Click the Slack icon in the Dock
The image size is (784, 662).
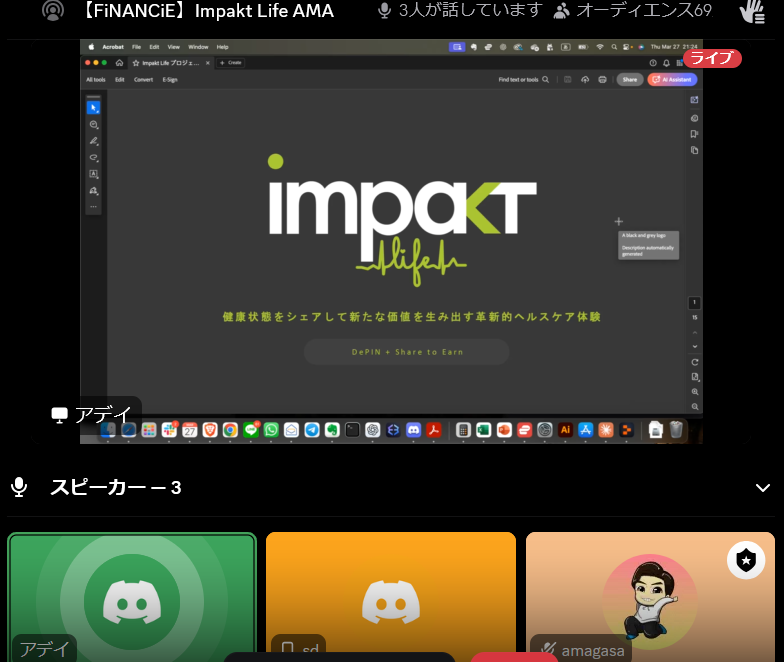pyautogui.click(x=169, y=430)
